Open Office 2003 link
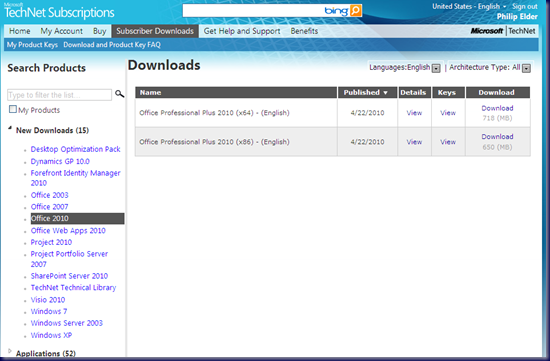 pyautogui.click(x=49, y=195)
